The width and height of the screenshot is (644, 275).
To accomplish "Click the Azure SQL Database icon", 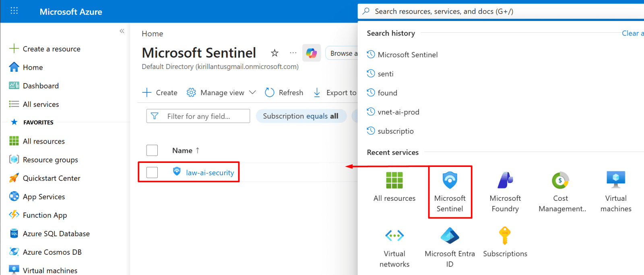I will (14, 233).
